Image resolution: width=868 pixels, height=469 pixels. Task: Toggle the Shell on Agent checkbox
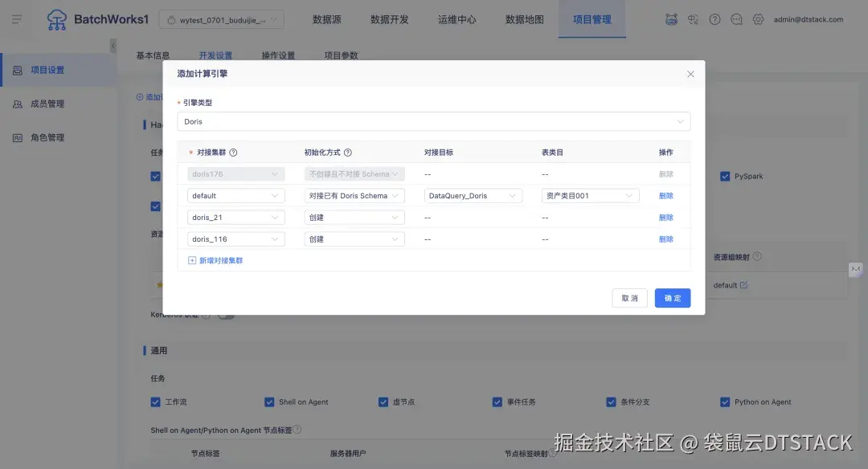click(x=269, y=402)
